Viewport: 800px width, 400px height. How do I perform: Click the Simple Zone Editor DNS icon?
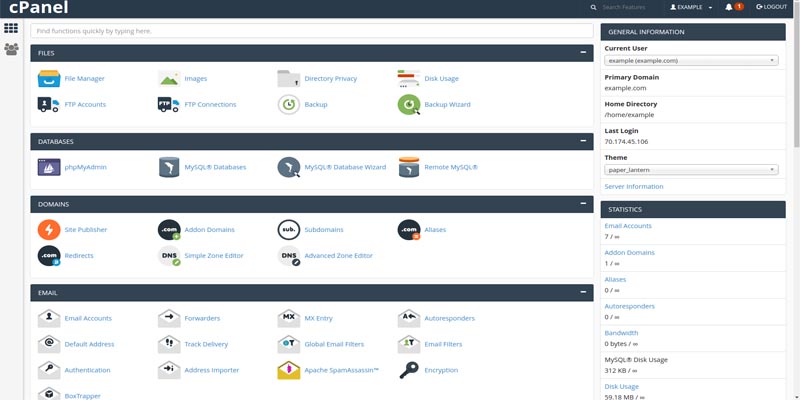pos(169,256)
